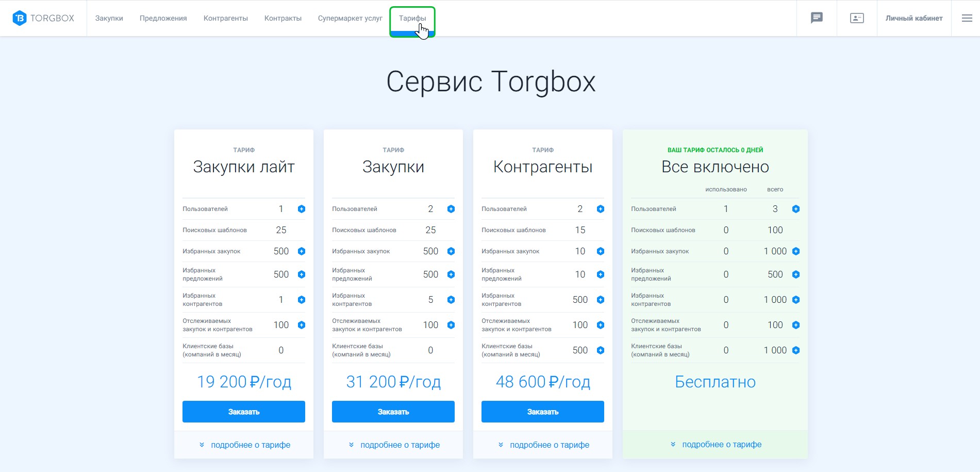Screen dimensions: 980x472
Task: Open the Контракты menu item
Action: (283, 18)
